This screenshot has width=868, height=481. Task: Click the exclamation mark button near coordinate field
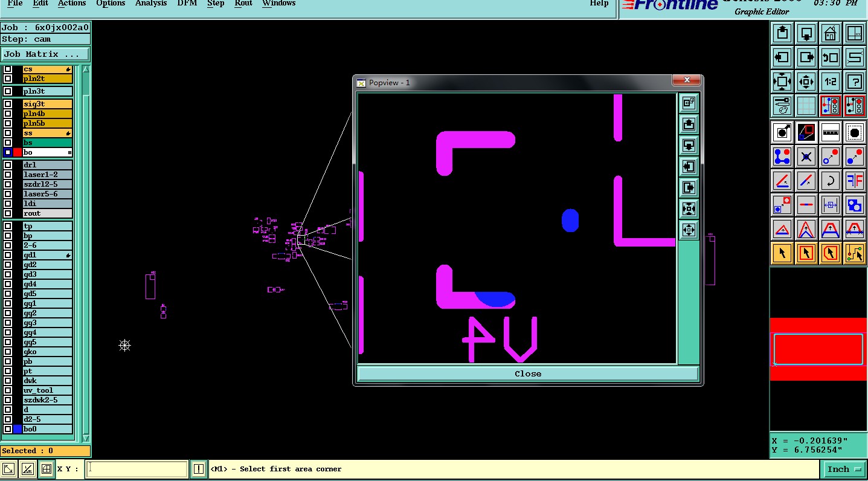point(199,469)
